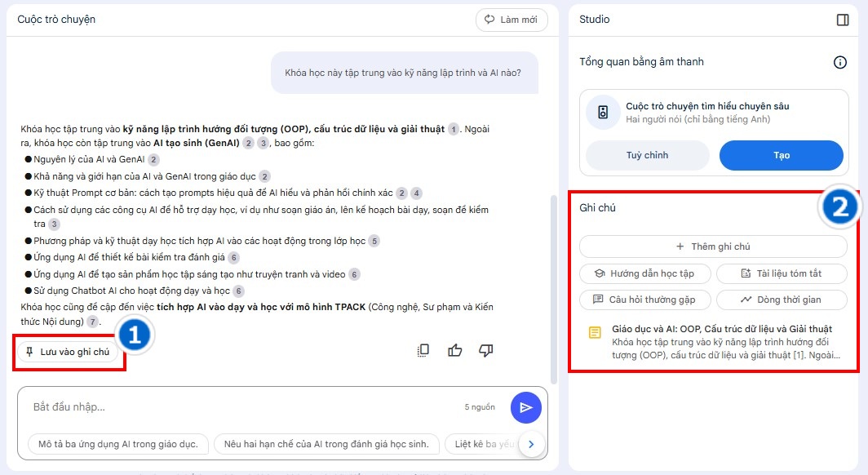Image resolution: width=868 pixels, height=475 pixels.
Task: Give a thumbs down to the answer
Action: pyautogui.click(x=486, y=349)
